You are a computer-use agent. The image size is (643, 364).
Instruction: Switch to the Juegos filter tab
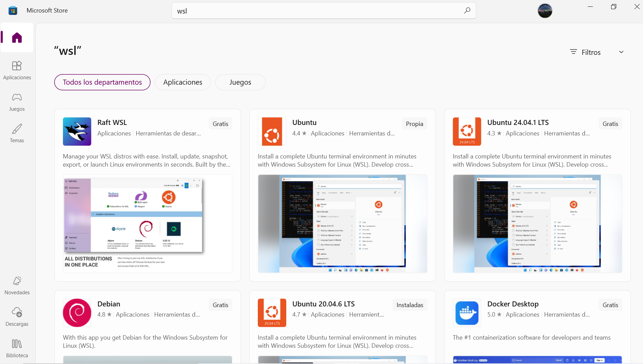pyautogui.click(x=240, y=82)
